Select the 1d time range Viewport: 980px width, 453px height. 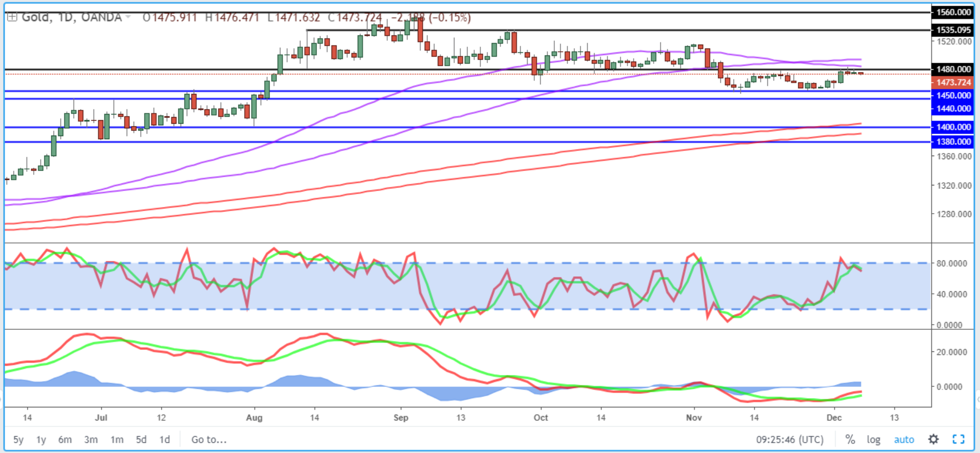164,440
